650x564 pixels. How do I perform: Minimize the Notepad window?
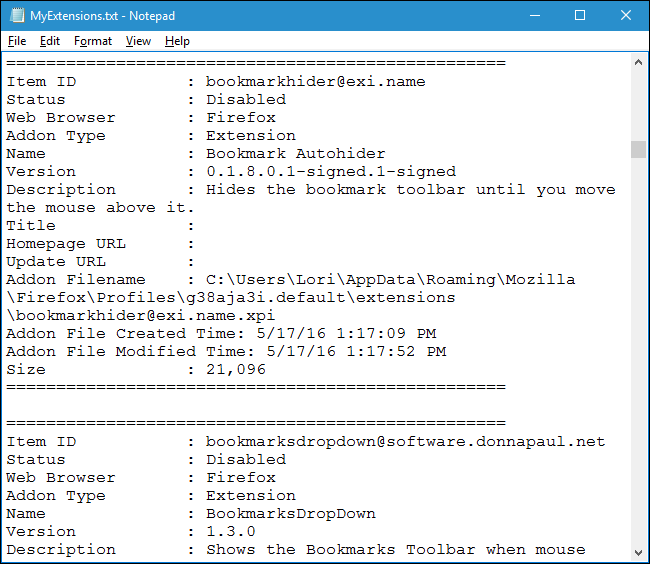pyautogui.click(x=534, y=16)
